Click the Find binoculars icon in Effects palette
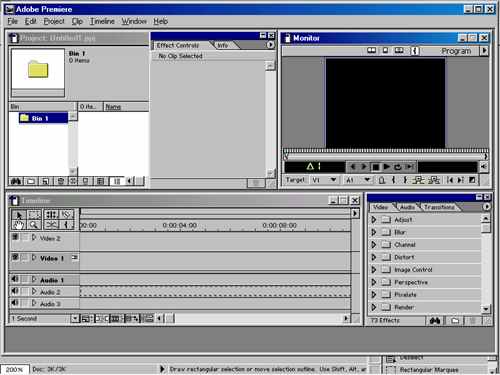This screenshot has width=500, height=375. [435, 321]
